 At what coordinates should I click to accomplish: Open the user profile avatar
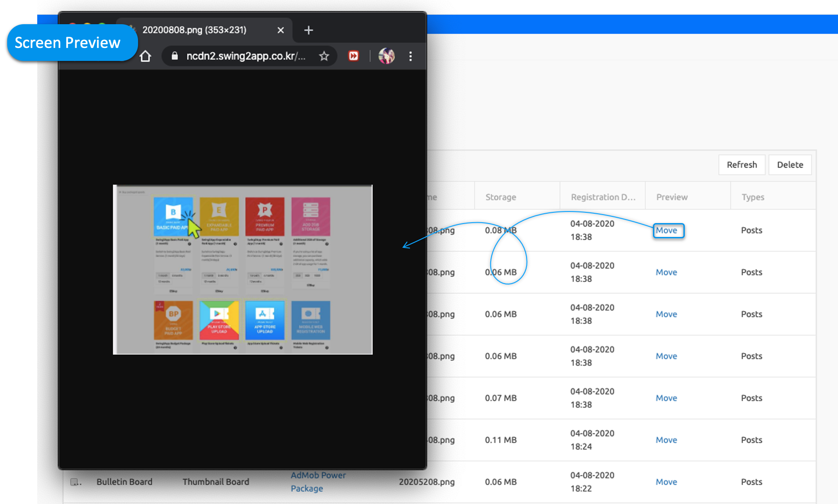tap(386, 56)
